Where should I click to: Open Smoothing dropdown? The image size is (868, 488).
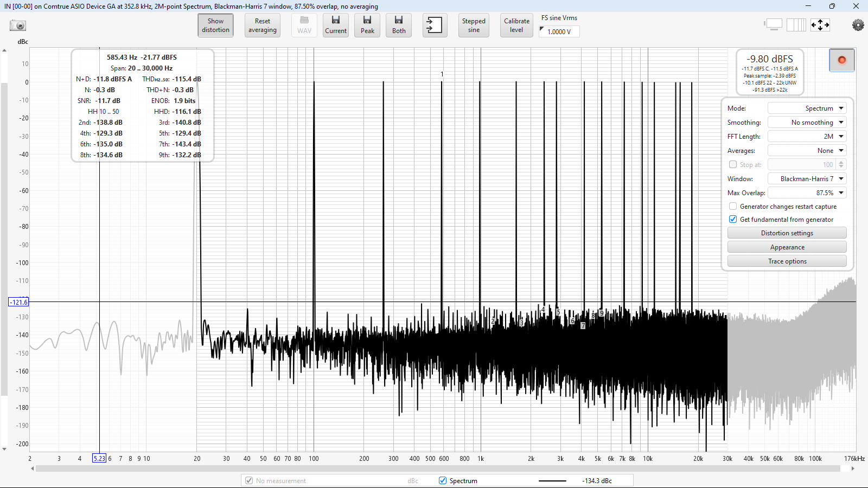click(x=807, y=123)
